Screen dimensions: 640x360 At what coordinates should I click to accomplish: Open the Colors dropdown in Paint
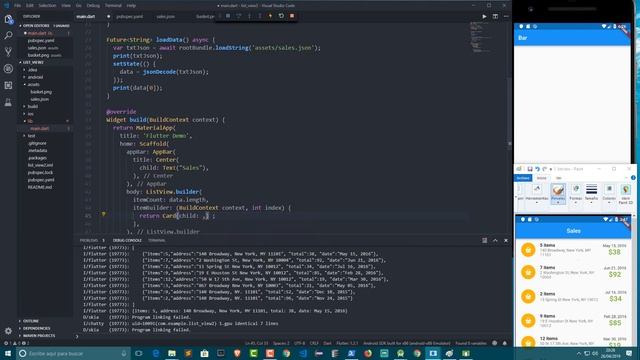609,194
